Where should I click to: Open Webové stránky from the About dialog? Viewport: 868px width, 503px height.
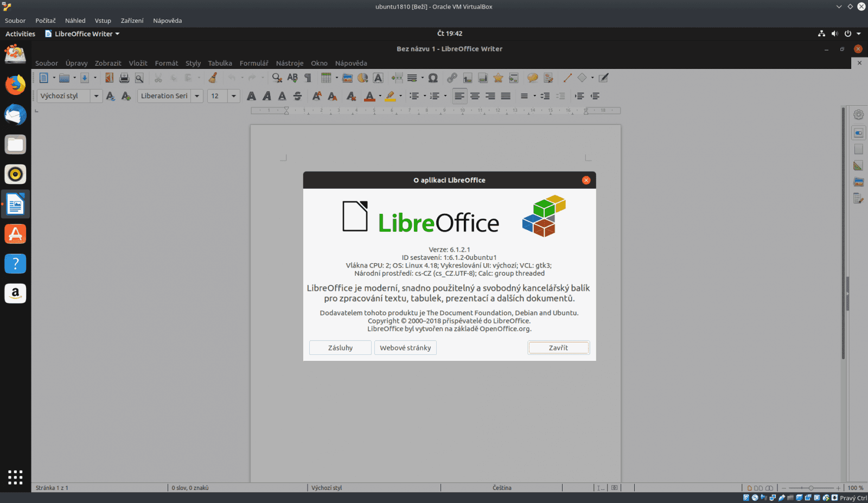tap(405, 347)
